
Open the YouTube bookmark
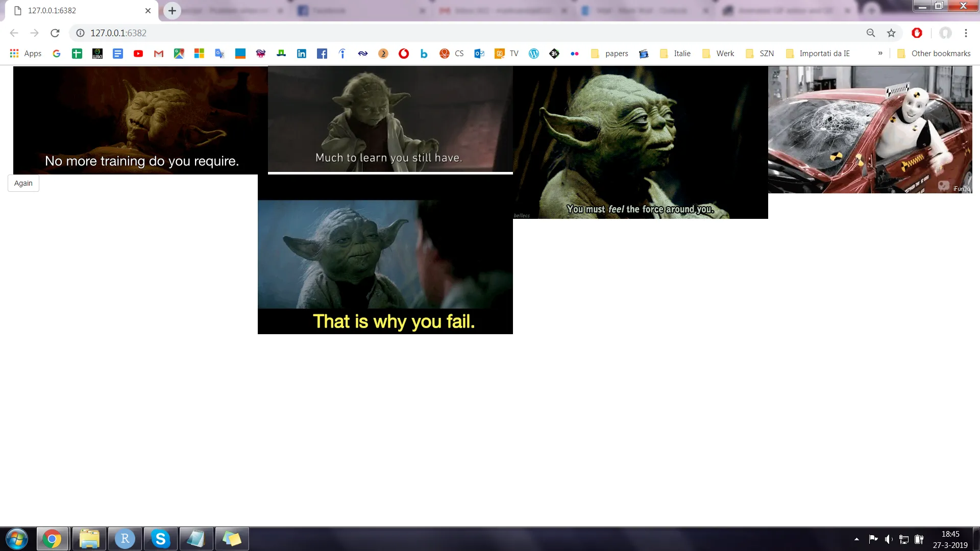click(138, 54)
